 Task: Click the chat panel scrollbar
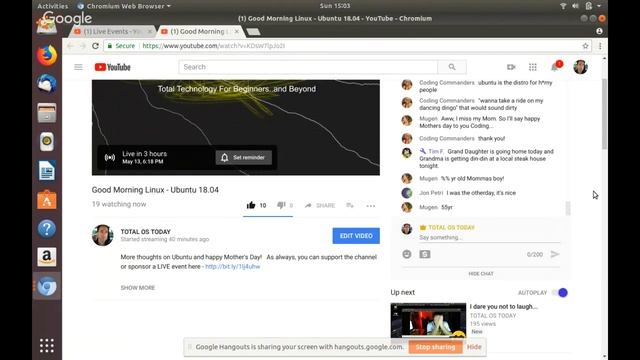tap(568, 208)
